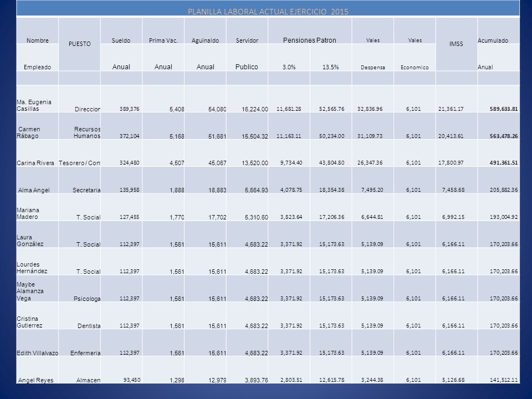The height and width of the screenshot is (399, 532).
Task: Select employee name Carmen Rábago
Action: click(28, 132)
